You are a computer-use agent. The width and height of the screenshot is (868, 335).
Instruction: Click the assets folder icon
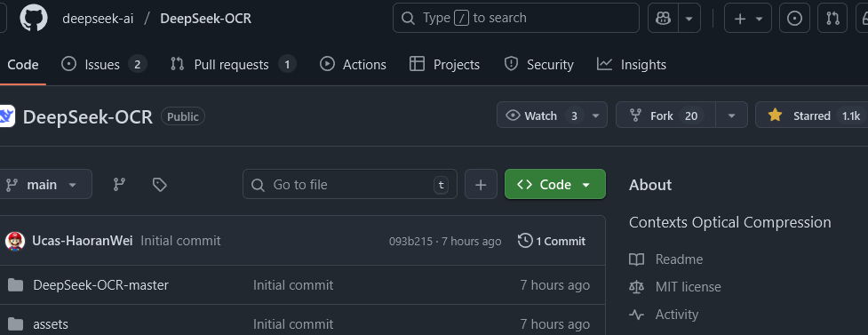(x=15, y=323)
